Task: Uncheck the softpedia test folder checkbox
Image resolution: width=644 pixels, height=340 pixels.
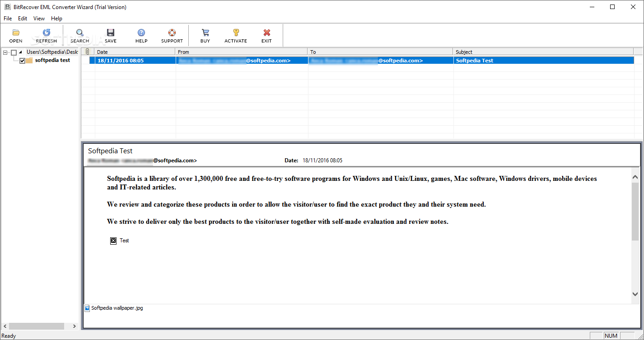Action: click(x=22, y=61)
